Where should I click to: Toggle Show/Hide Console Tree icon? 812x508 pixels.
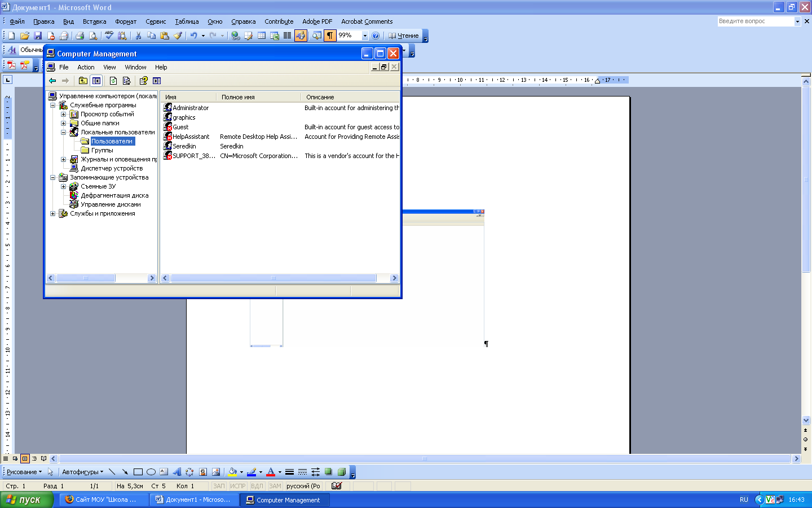coord(96,81)
